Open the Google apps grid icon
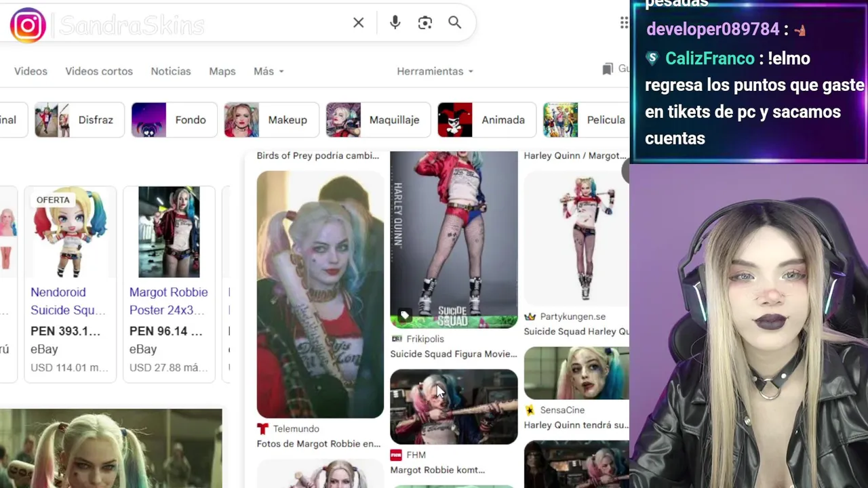Viewport: 868px width, 488px height. click(x=624, y=23)
